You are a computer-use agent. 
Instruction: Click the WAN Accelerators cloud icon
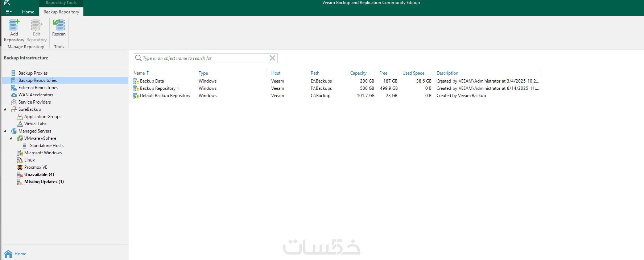tap(14, 95)
